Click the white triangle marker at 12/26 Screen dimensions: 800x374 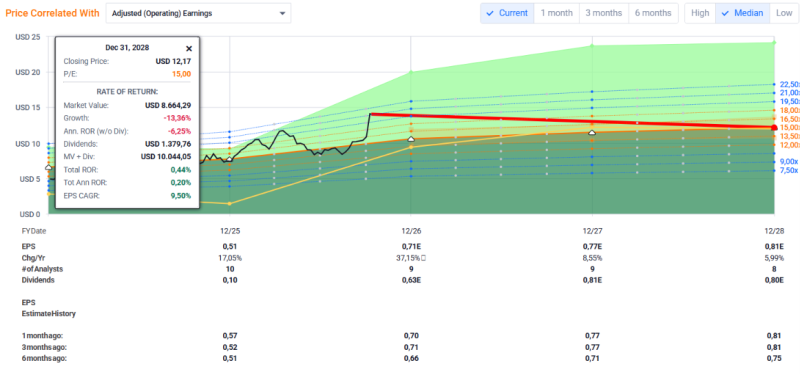click(411, 139)
